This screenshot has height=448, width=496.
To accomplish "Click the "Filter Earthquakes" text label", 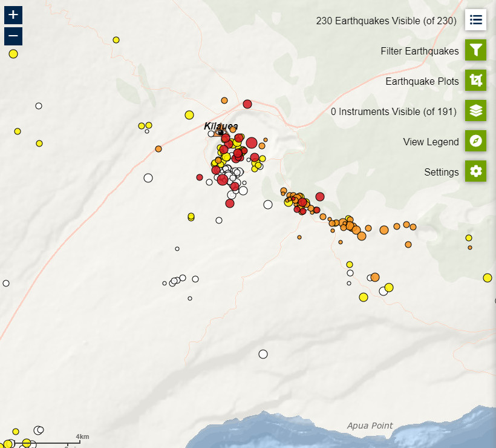I will [x=420, y=51].
